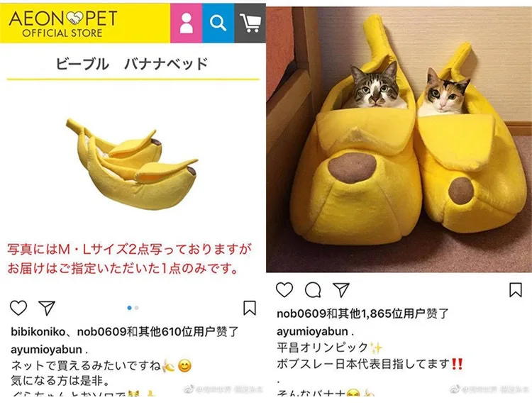532x405 pixels.
Task: Click the blue search magnifier icon
Action: click(x=218, y=23)
